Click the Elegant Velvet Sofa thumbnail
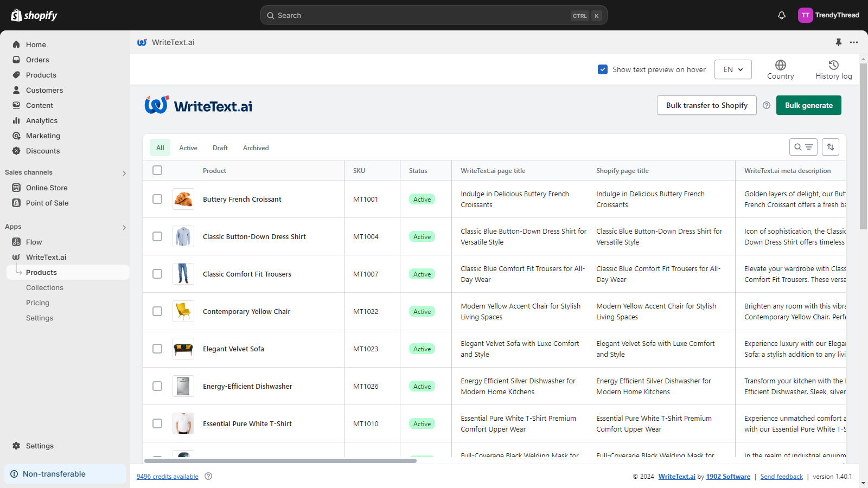Image resolution: width=868 pixels, height=488 pixels. click(183, 349)
